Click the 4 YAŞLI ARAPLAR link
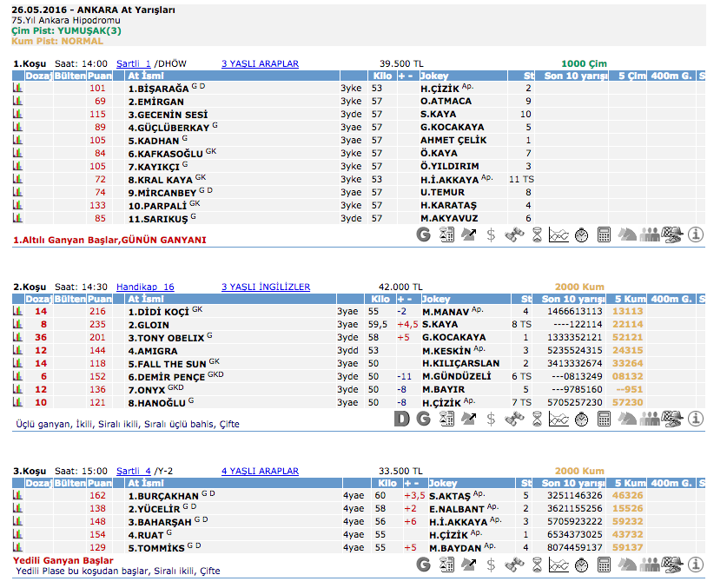The height and width of the screenshot is (588, 727). point(260,471)
